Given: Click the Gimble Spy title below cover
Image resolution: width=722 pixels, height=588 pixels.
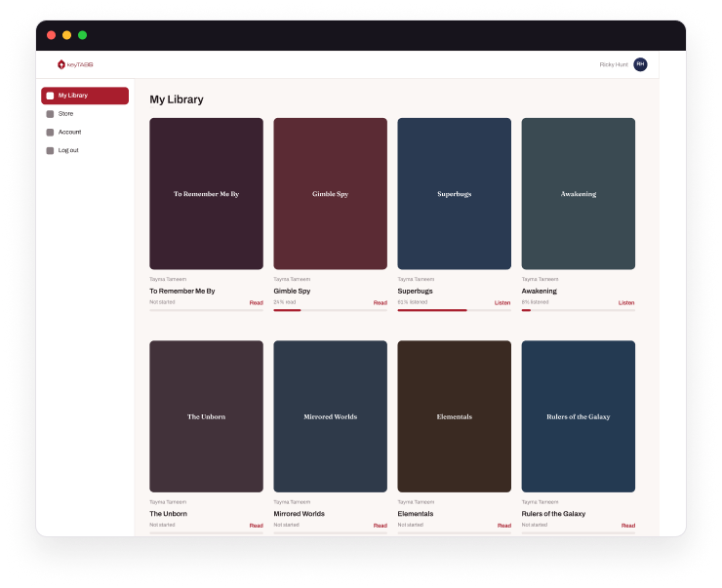Looking at the screenshot, I should click(x=292, y=291).
